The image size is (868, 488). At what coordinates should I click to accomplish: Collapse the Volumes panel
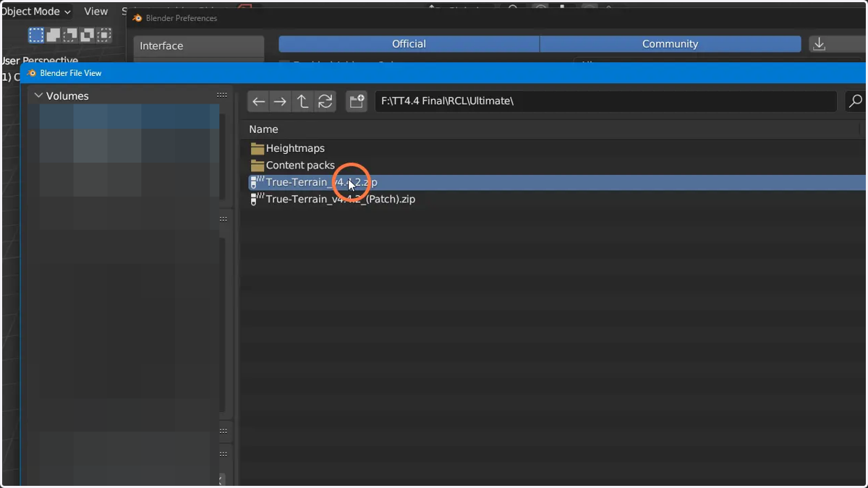click(x=38, y=95)
